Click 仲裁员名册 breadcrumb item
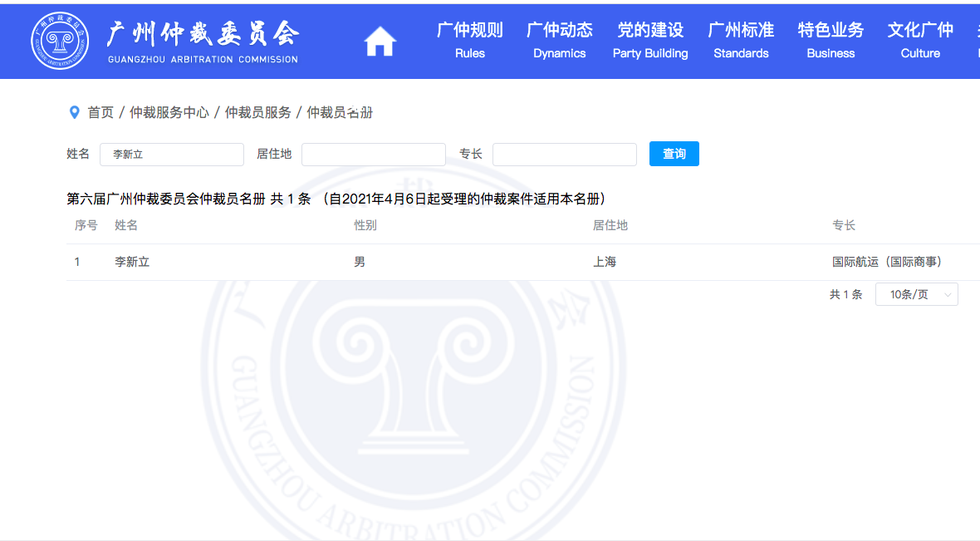Image resolution: width=980 pixels, height=541 pixels. coord(340,112)
